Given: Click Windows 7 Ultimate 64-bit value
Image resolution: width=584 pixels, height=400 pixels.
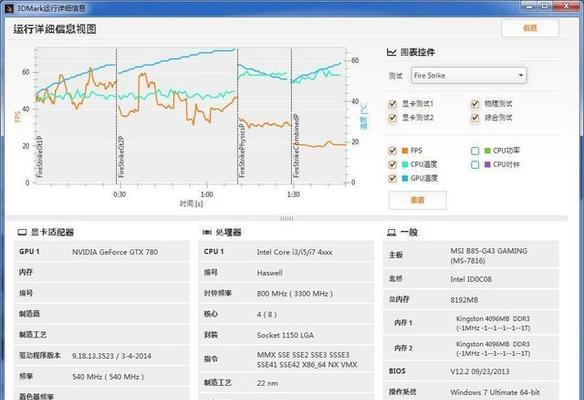Looking at the screenshot, I should click(x=495, y=392).
